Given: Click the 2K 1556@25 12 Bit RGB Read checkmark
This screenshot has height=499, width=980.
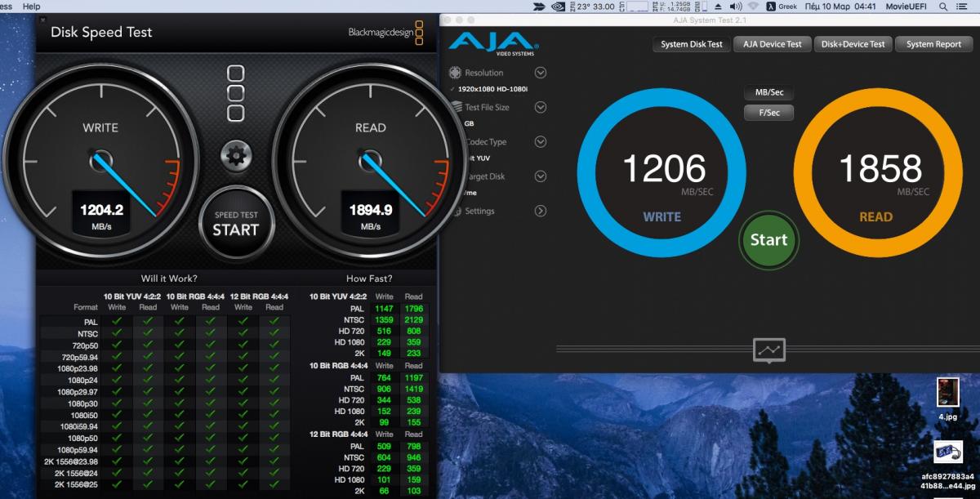Looking at the screenshot, I should 274,484.
